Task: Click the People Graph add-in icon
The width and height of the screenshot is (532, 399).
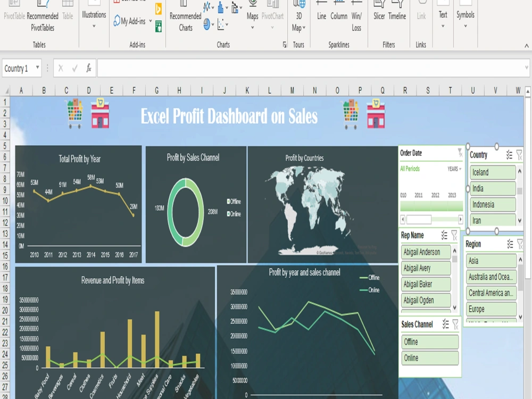Action: pyautogui.click(x=159, y=27)
